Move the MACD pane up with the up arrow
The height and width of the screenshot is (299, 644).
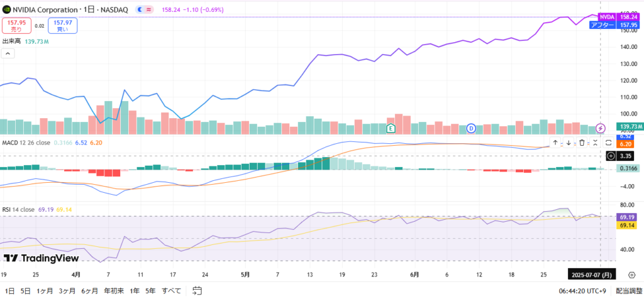coord(555,143)
